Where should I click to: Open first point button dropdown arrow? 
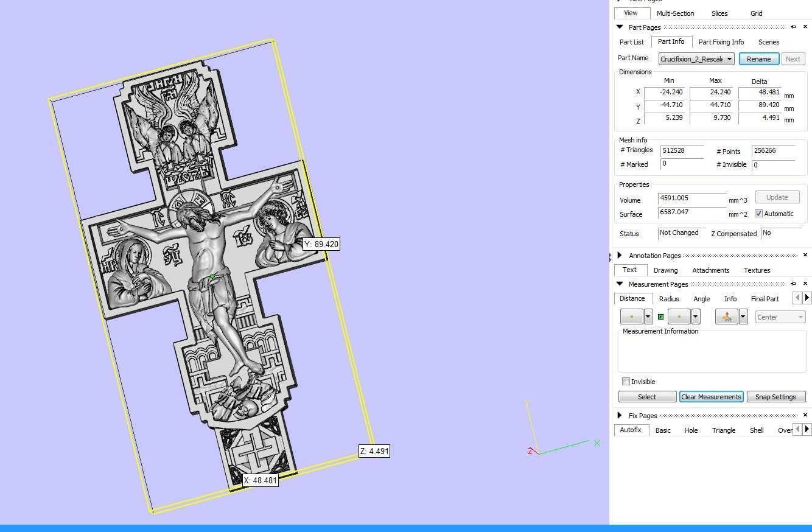(x=648, y=317)
